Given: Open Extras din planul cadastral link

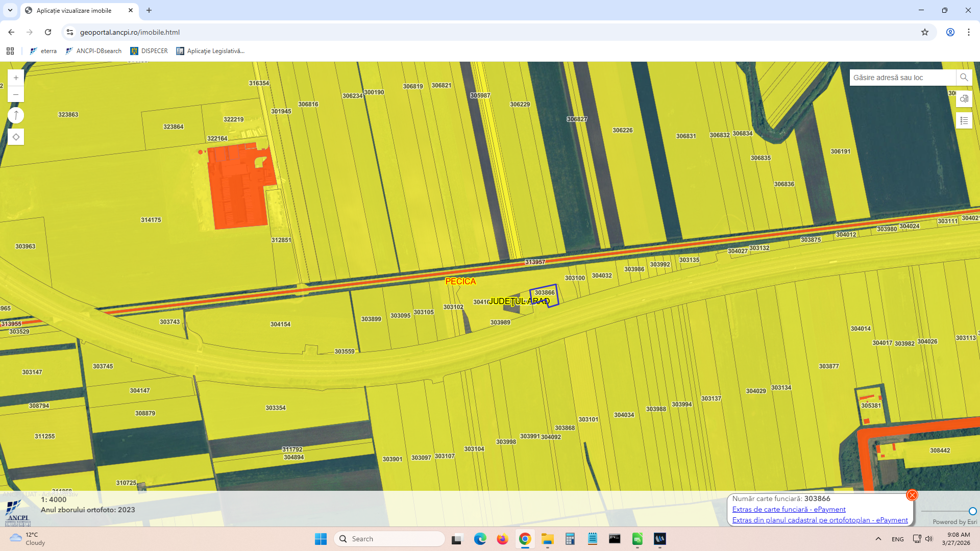Looking at the screenshot, I should pyautogui.click(x=820, y=520).
